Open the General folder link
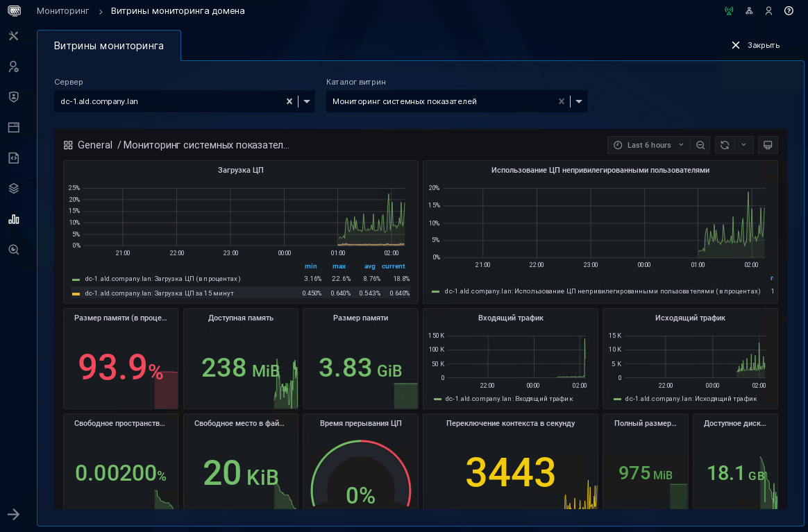The width and height of the screenshot is (808, 532). (x=95, y=145)
